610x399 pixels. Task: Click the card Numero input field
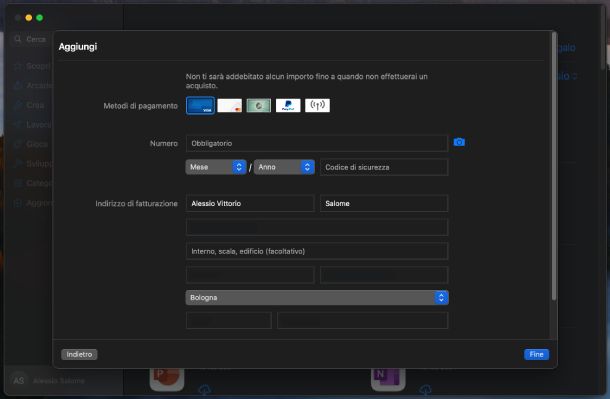317,143
